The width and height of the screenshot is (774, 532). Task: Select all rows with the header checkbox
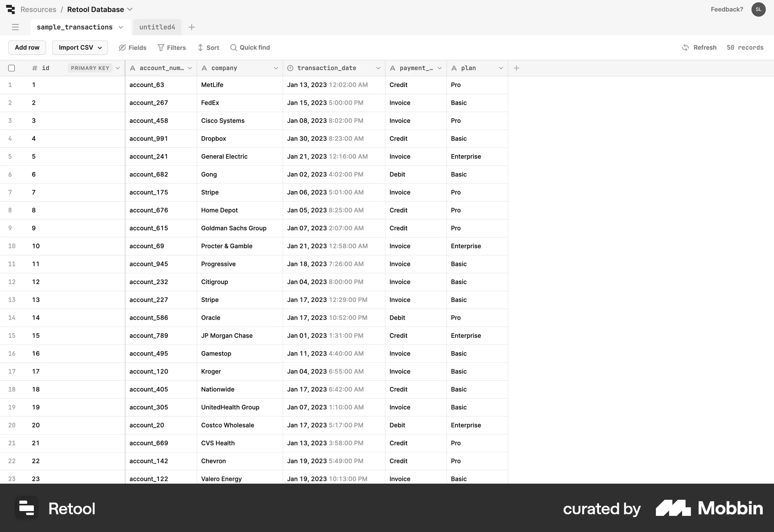11,68
